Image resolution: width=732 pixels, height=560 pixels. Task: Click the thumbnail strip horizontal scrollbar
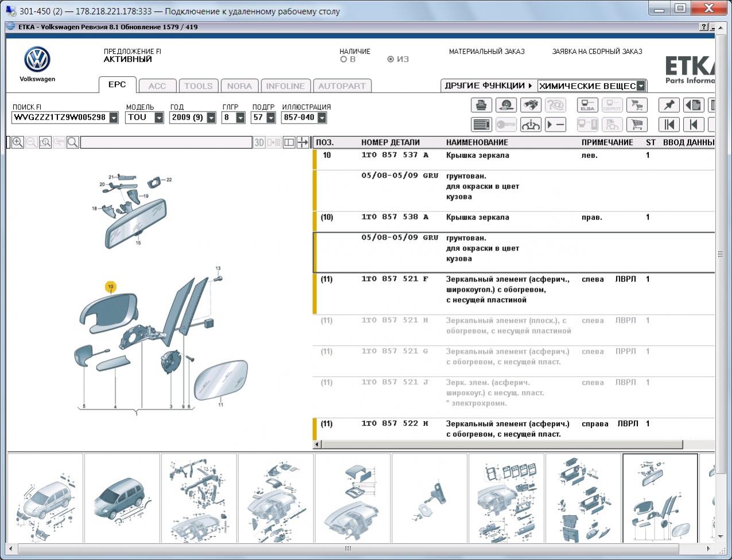347,549
